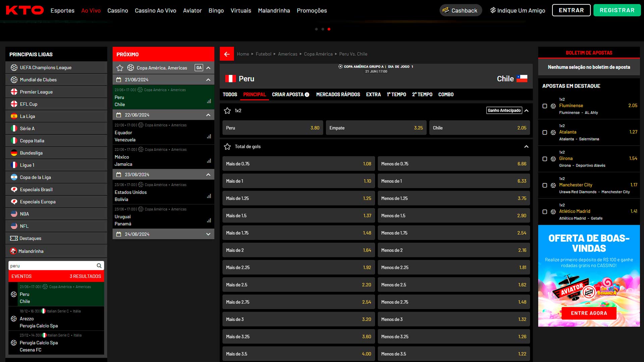Select Mais de 1.5 odds 1.37
Screen dimensions: 644x362
coord(299,216)
